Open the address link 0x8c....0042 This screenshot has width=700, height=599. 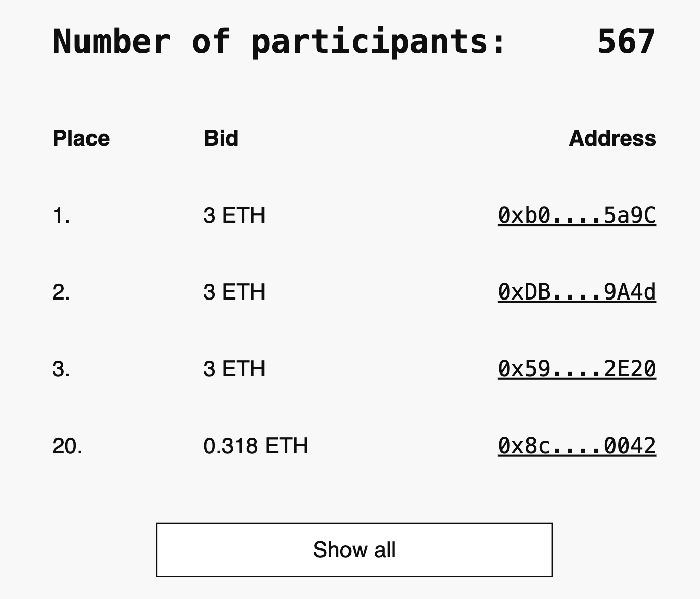tap(576, 445)
